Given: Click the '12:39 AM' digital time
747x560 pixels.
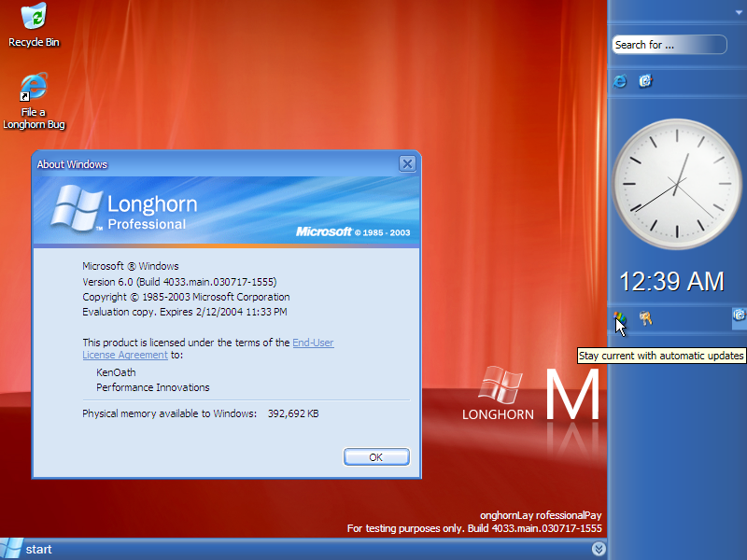Looking at the screenshot, I should tap(671, 282).
